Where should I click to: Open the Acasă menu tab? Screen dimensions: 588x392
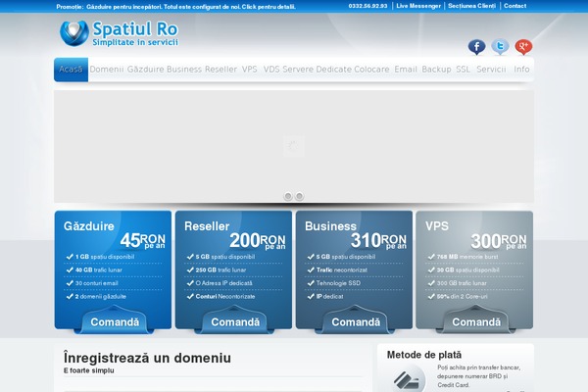(71, 70)
